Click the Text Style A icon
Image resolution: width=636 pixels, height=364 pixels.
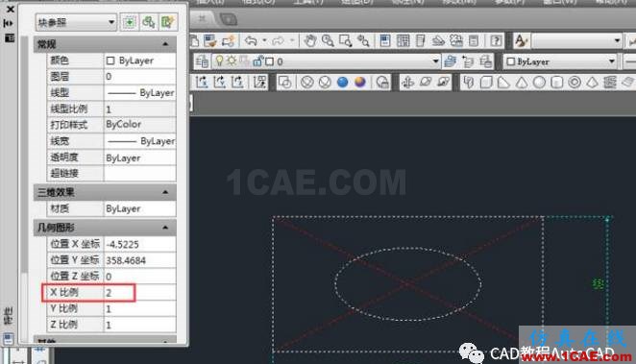[x=521, y=40]
